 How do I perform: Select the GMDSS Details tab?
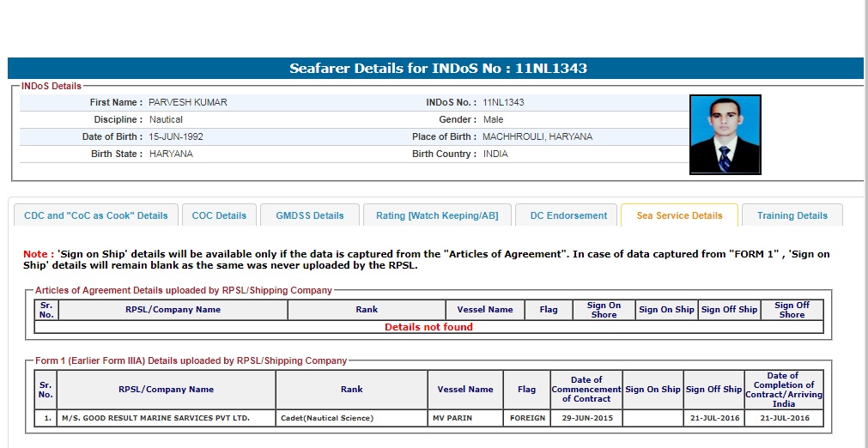coord(309,215)
